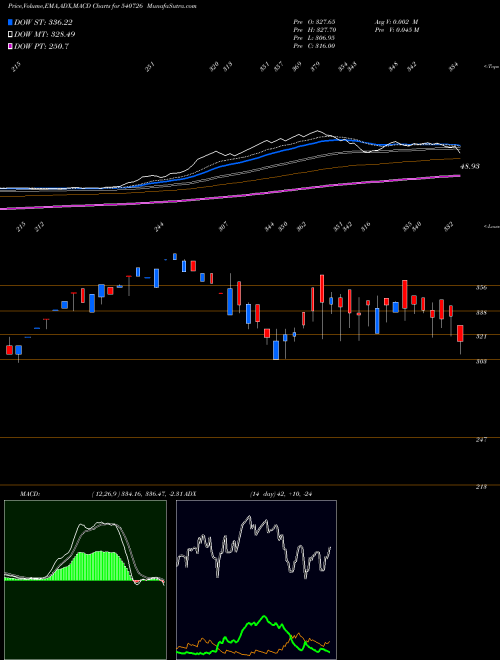
Task: Click the 379 top value label
Action: (x=316, y=66)
